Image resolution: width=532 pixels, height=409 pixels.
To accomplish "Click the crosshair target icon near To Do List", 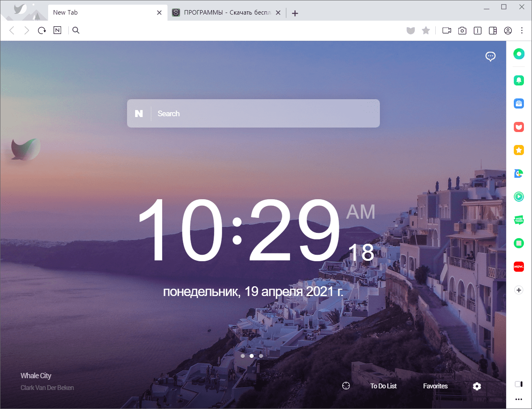I will click(346, 386).
